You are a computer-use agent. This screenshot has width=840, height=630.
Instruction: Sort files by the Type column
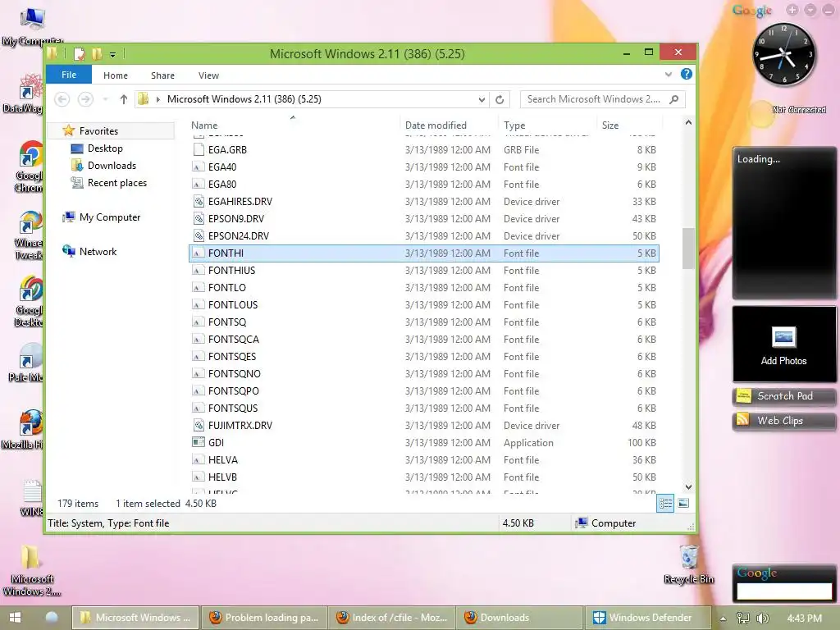[514, 126]
